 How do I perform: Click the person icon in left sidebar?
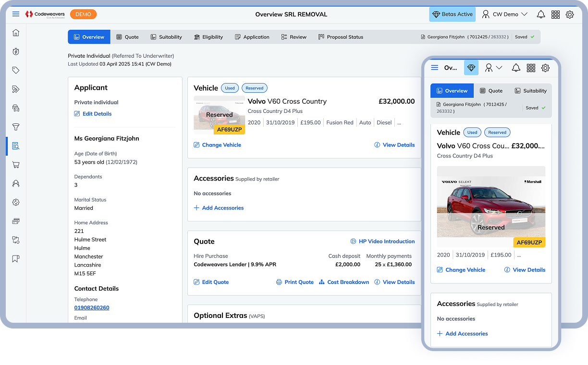[16, 183]
